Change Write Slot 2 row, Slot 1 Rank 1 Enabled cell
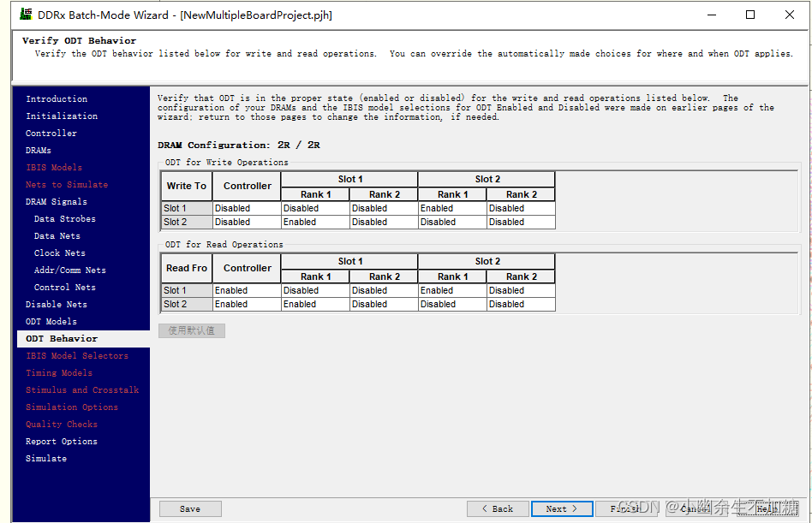 315,222
